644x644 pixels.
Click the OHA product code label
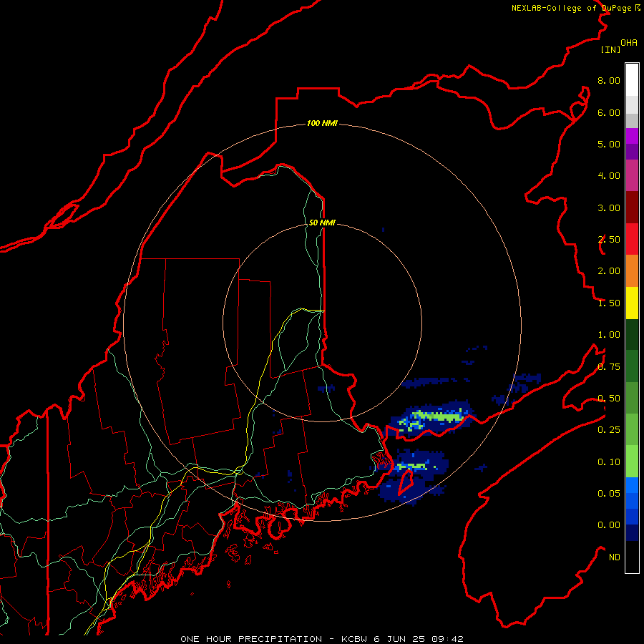[629, 42]
